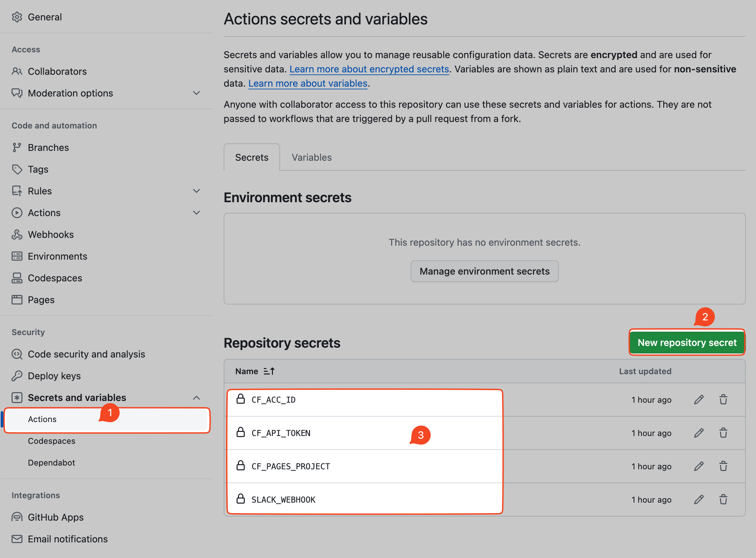Screen dimensions: 756x558
Task: Collapse the Secrets and variables section
Action: [x=196, y=398]
